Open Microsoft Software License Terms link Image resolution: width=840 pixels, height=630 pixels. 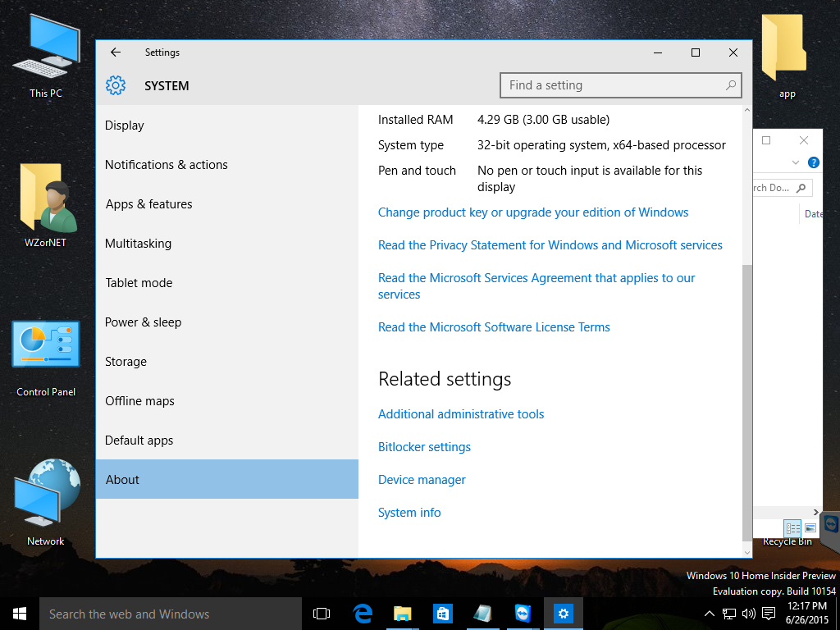click(x=494, y=326)
